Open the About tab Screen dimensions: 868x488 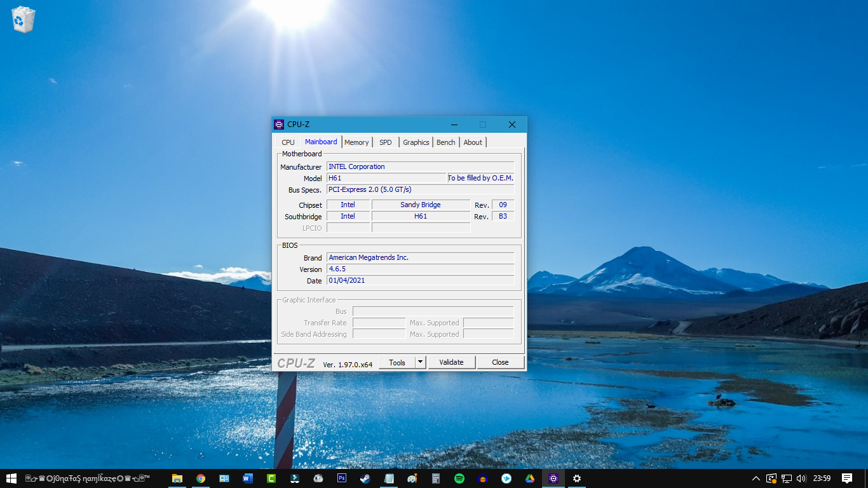(x=473, y=142)
